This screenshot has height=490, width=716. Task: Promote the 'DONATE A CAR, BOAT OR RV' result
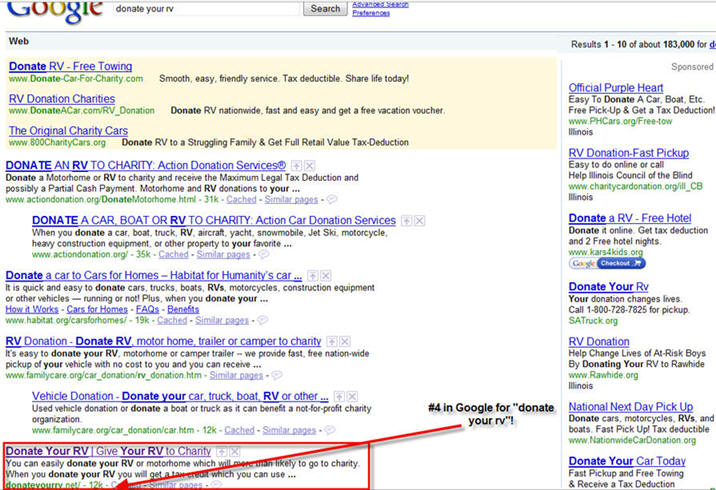pos(406,221)
